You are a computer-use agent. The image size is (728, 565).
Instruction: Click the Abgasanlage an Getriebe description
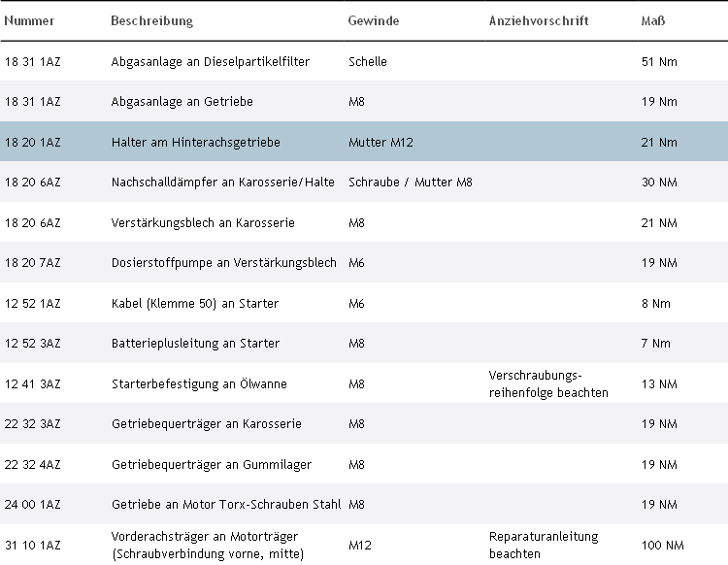[182, 102]
